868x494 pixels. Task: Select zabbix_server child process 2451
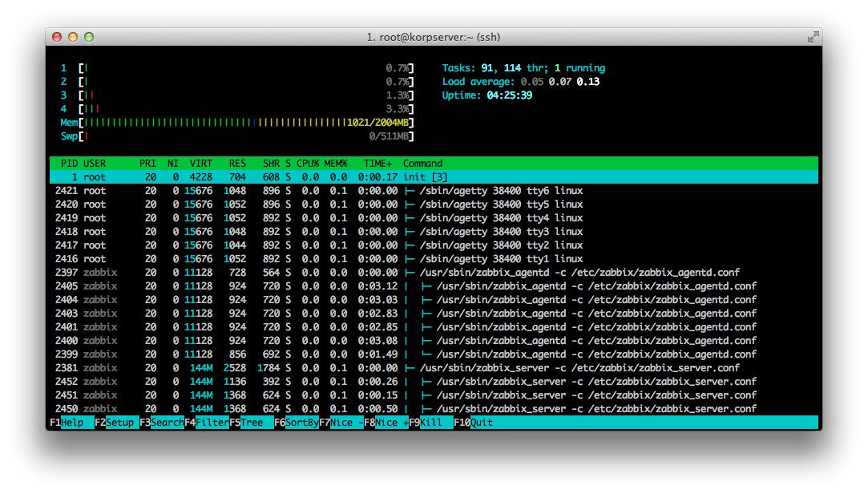pos(434,395)
